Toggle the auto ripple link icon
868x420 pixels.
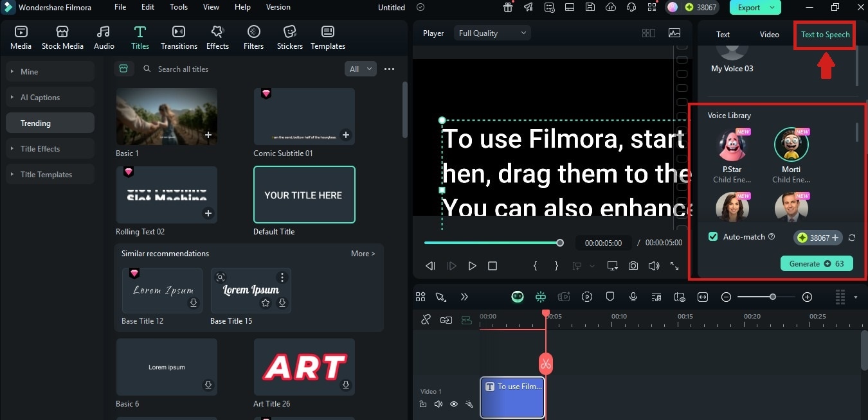[446, 320]
